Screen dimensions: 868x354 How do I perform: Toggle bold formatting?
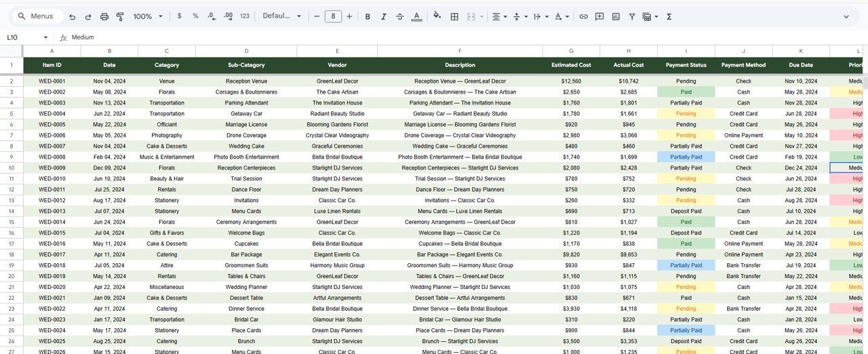point(368,16)
